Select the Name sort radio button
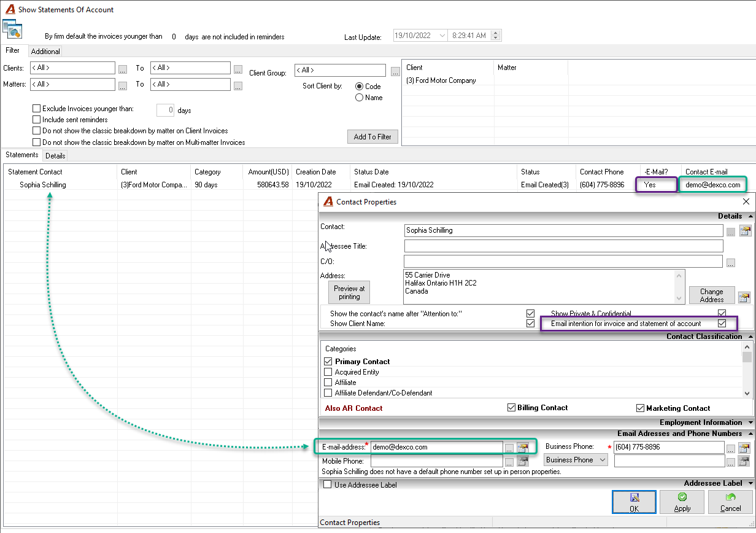 [360, 98]
